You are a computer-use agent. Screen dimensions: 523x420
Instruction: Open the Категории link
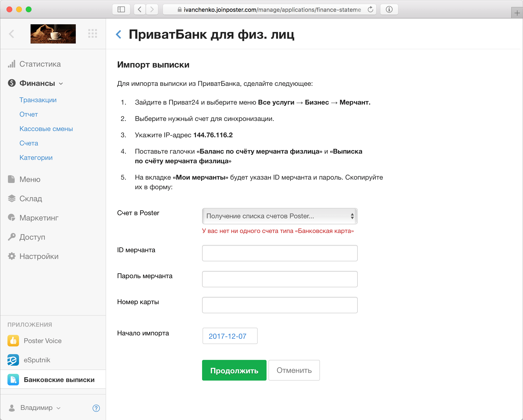[x=36, y=157]
